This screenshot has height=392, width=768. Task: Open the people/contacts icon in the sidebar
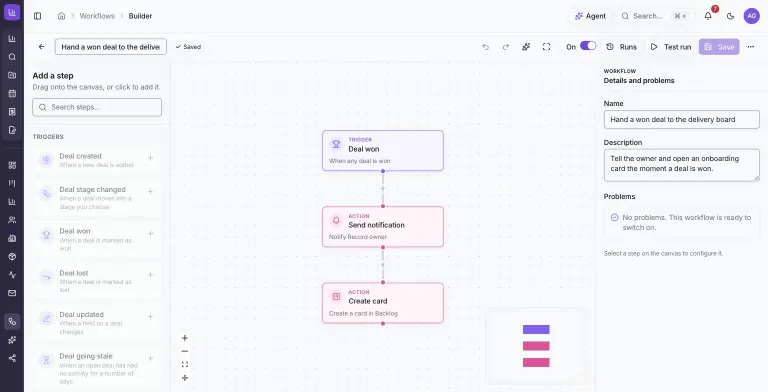coord(12,220)
